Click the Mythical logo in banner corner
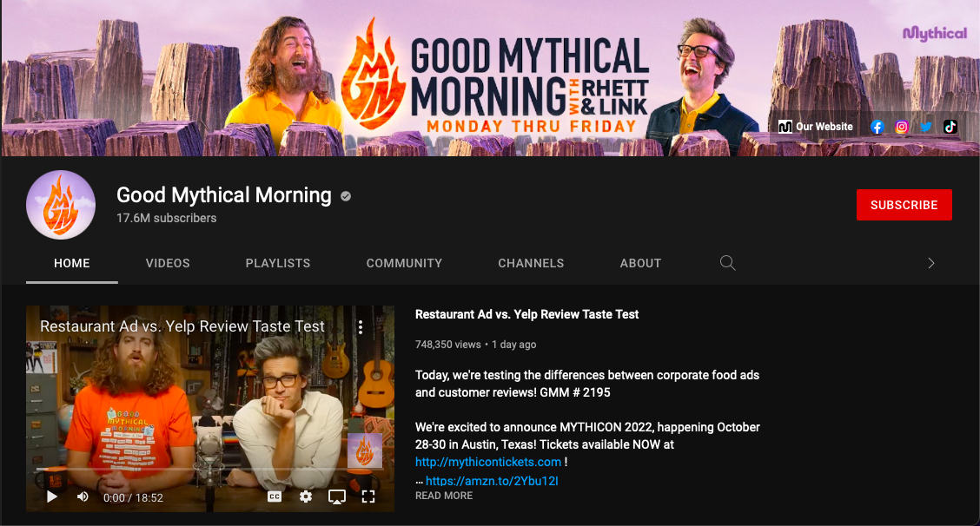Image resolution: width=980 pixels, height=526 pixels. tap(935, 33)
